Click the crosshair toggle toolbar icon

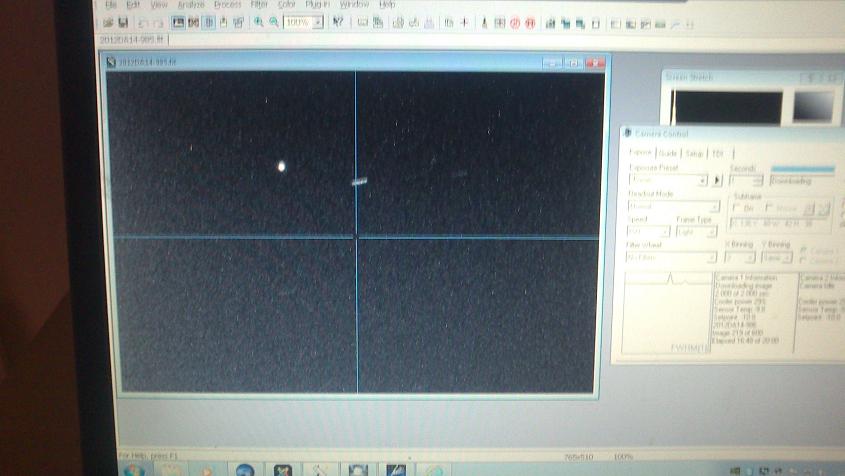click(464, 22)
